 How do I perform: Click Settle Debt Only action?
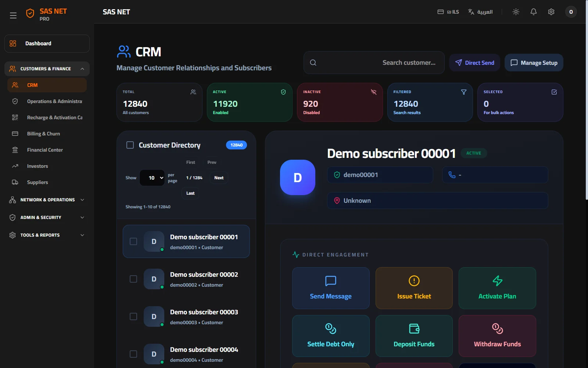331,336
